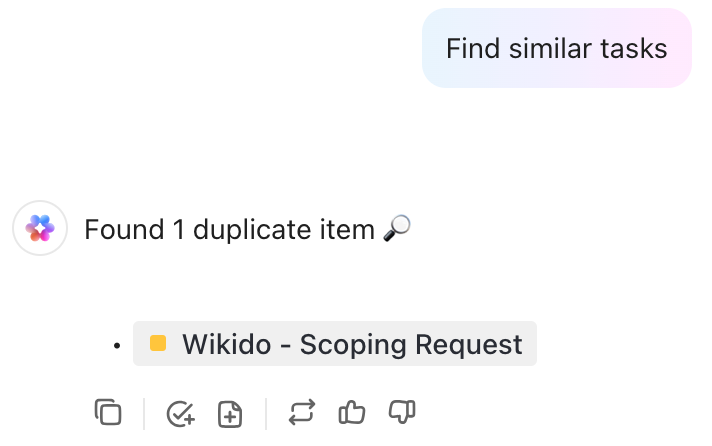Create a doc from the response
712x446 pixels.
coord(230,413)
